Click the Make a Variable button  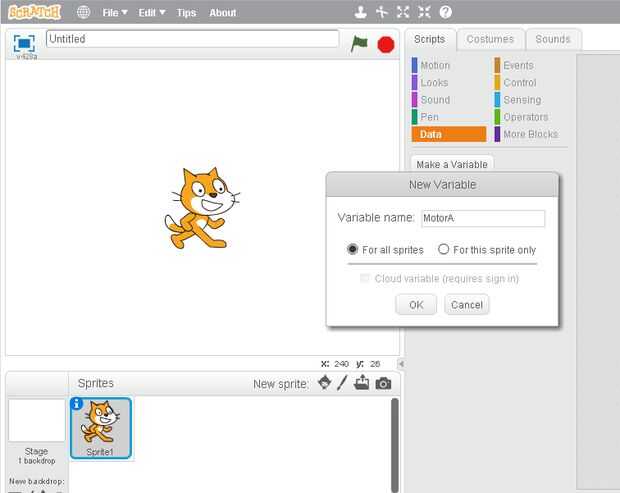452,164
